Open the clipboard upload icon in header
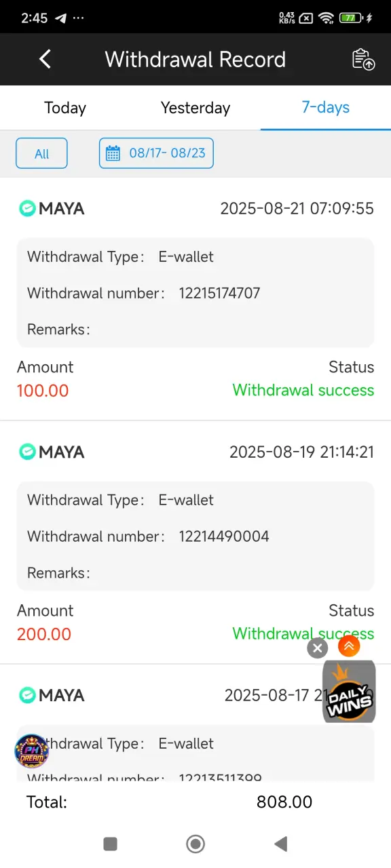This screenshot has height=868, width=391. point(364,59)
